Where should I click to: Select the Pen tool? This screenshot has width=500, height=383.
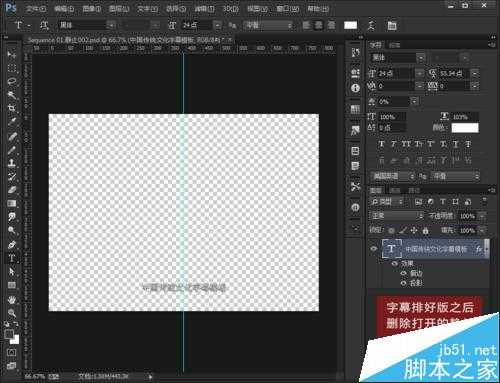pyautogui.click(x=12, y=244)
